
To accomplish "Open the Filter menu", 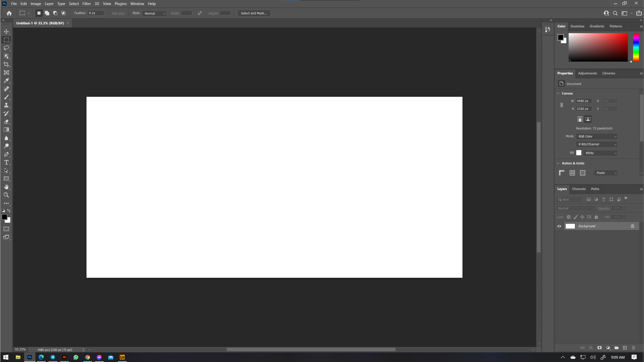I will [x=86, y=4].
